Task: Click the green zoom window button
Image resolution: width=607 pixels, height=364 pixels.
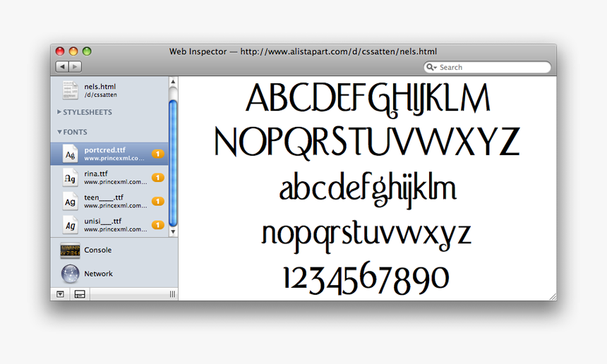Action: tap(87, 51)
